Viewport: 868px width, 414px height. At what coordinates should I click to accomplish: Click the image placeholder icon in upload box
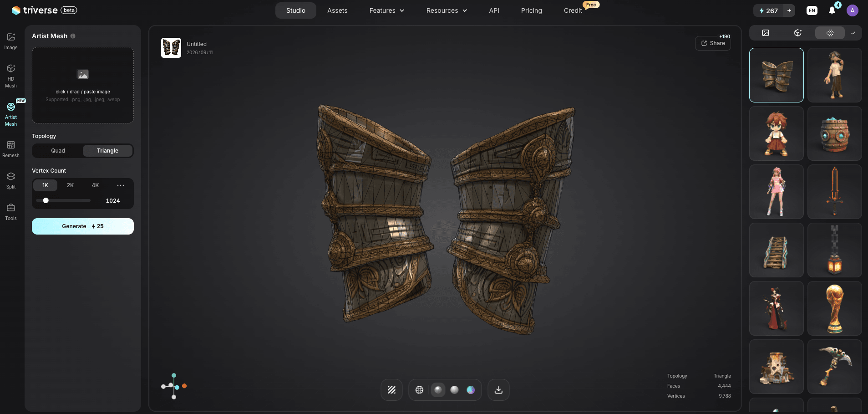pyautogui.click(x=83, y=74)
